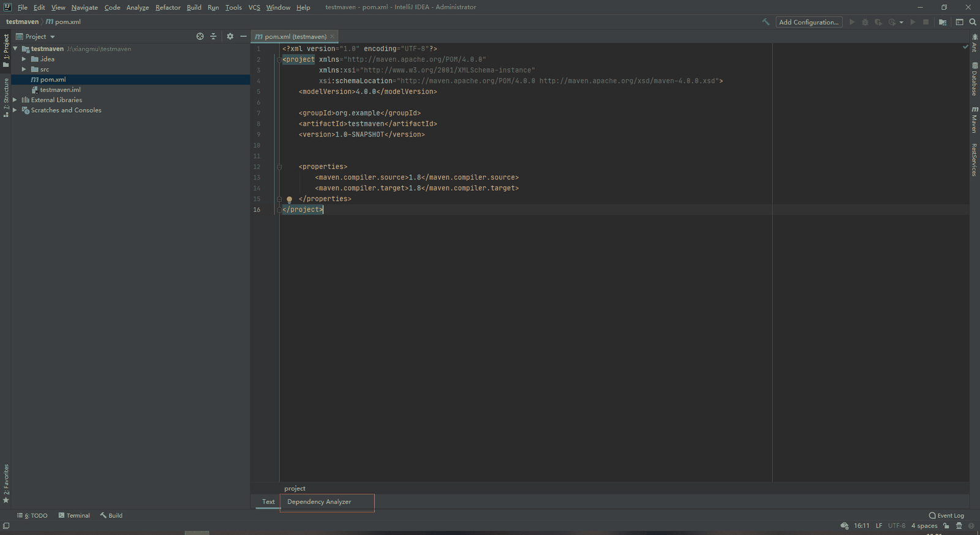Image resolution: width=980 pixels, height=535 pixels.
Task: Open the Terminal tool window
Action: (74, 515)
